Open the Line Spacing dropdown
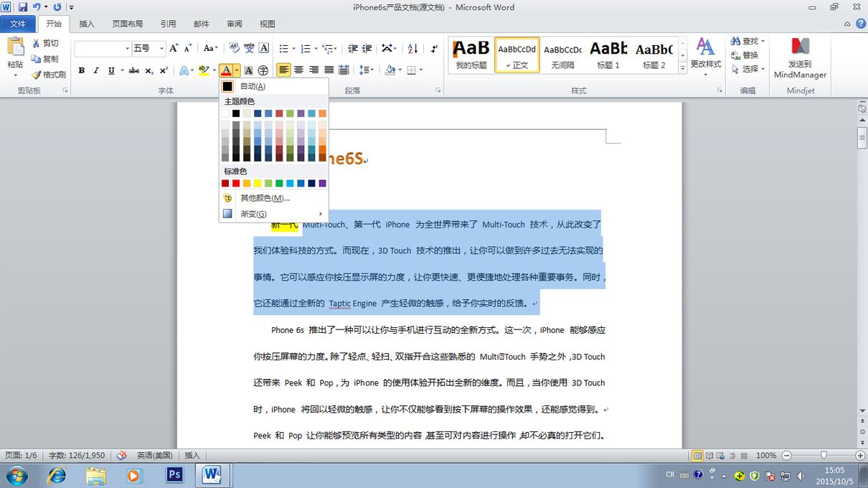The height and width of the screenshot is (488, 868). tap(367, 70)
